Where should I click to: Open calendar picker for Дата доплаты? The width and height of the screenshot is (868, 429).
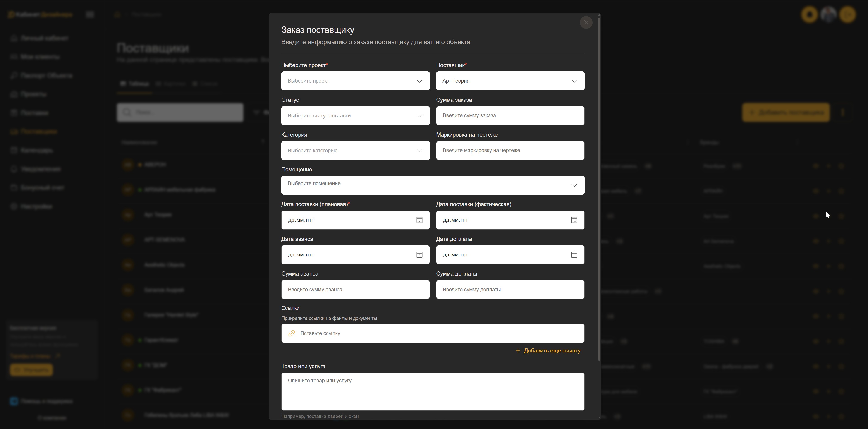(574, 255)
